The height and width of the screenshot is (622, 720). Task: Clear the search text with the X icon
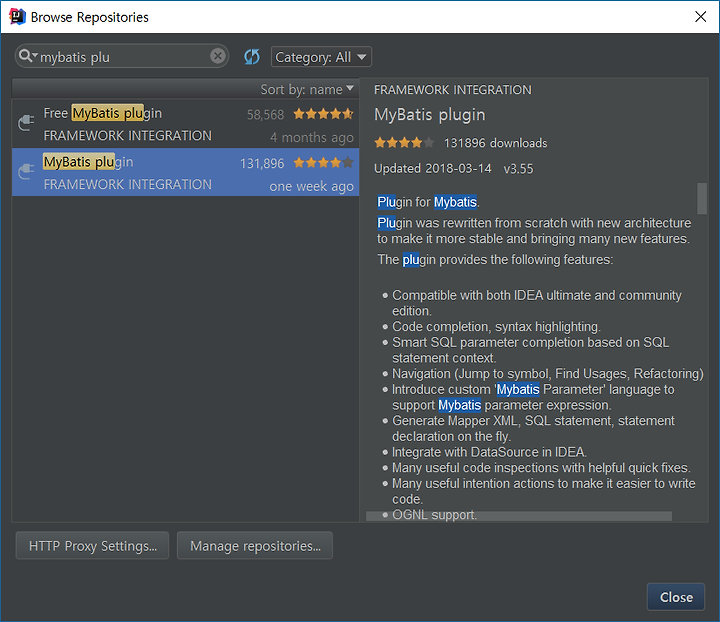click(218, 56)
